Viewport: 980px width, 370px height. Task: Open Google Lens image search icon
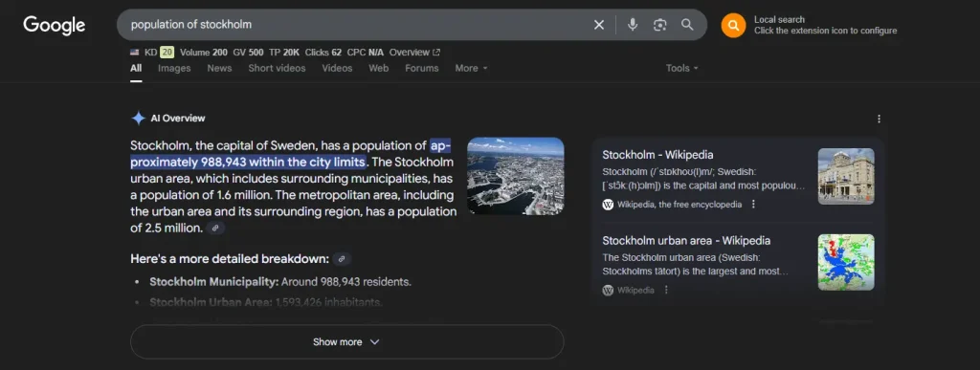[x=660, y=25]
